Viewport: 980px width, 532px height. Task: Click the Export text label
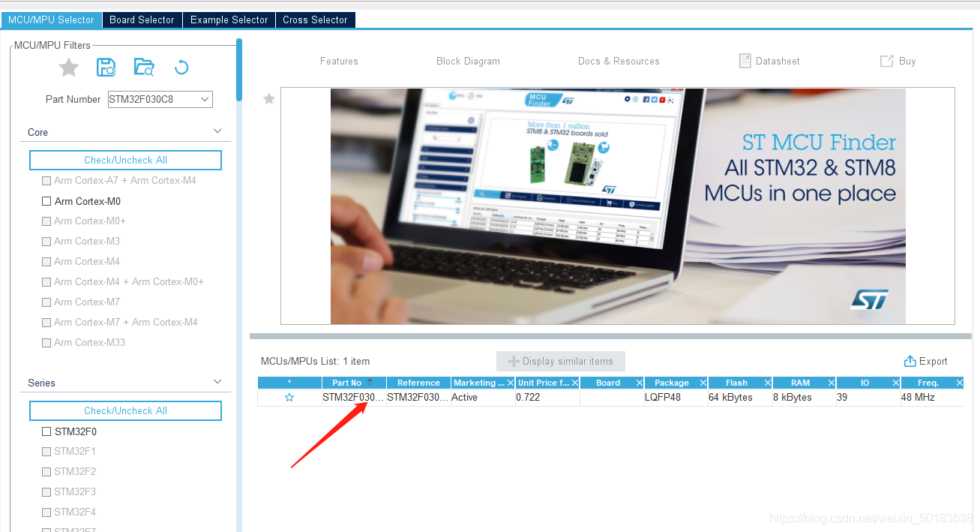[x=934, y=362]
